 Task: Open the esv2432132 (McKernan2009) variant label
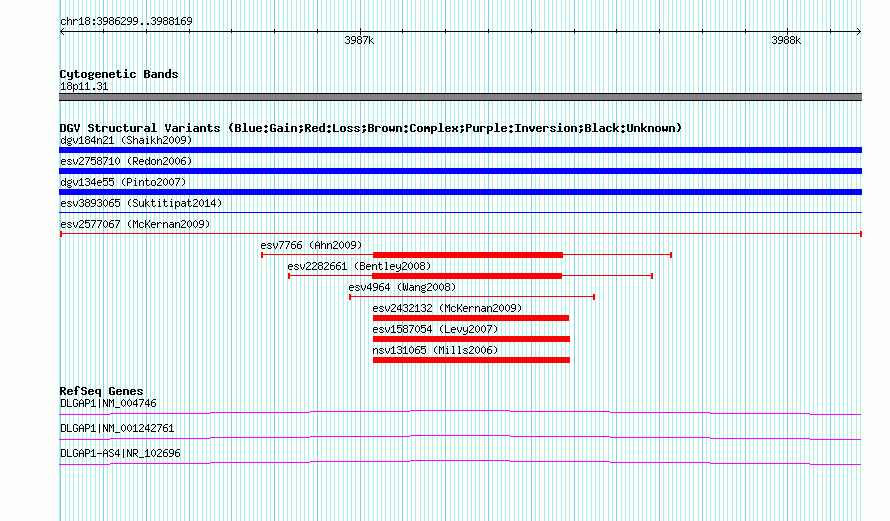(x=447, y=308)
